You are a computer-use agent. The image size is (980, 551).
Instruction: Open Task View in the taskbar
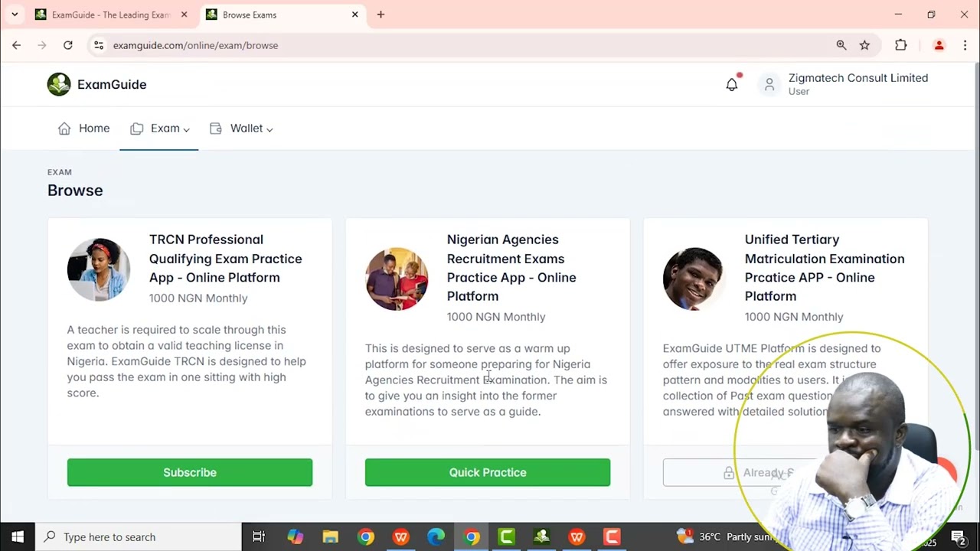tap(259, 536)
